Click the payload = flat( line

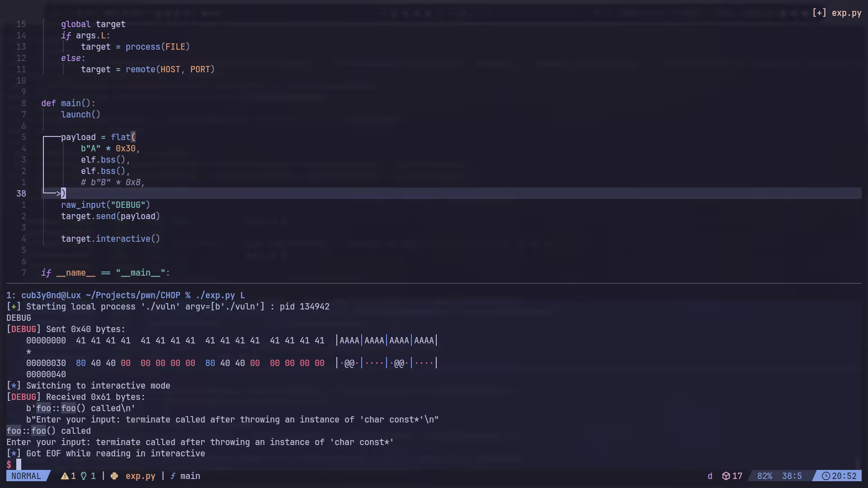tap(98, 137)
